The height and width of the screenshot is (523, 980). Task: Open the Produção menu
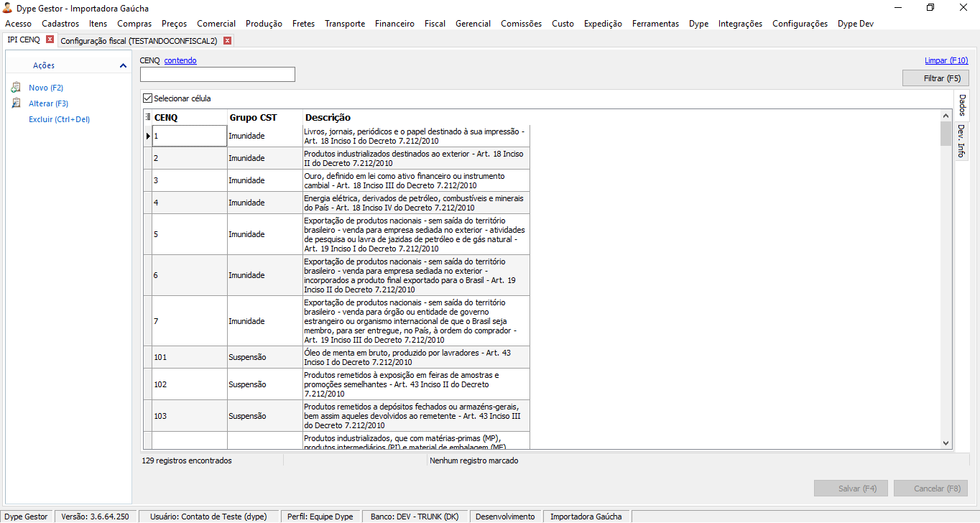click(264, 24)
